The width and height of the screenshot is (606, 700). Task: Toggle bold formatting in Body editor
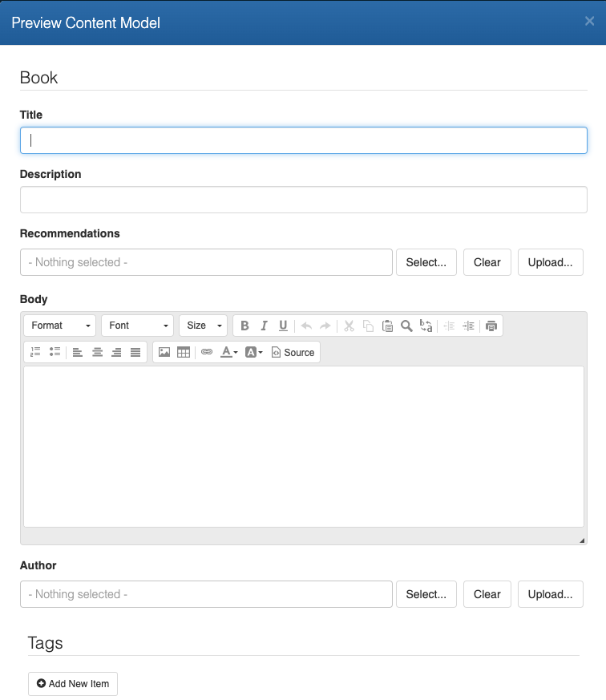pos(244,326)
